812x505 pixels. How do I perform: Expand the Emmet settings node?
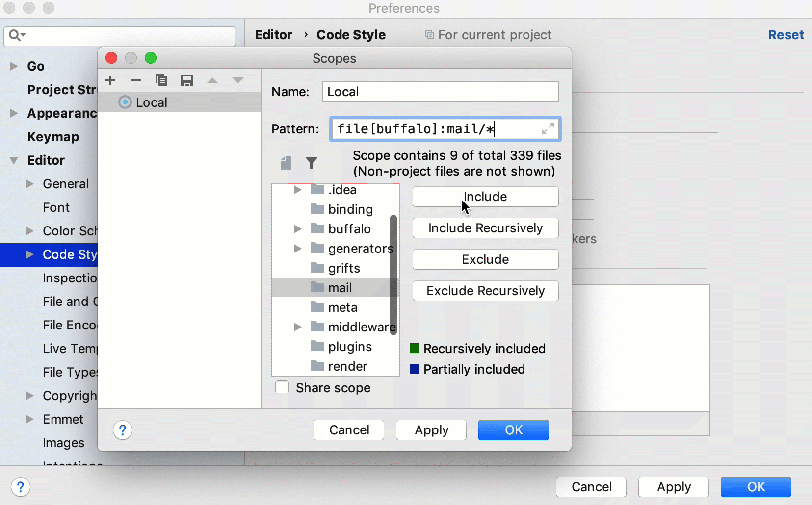[x=30, y=419]
